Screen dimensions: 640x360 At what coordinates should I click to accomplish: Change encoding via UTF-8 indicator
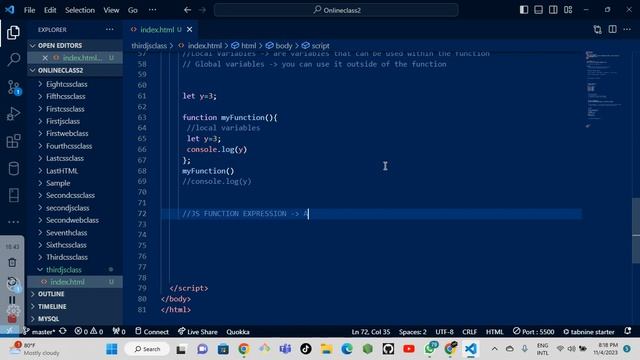(444, 332)
